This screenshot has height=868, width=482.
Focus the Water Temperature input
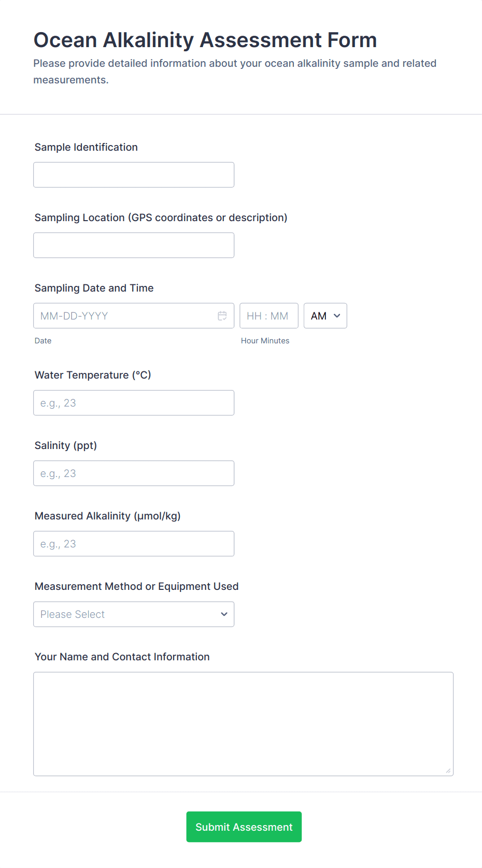[x=134, y=403]
